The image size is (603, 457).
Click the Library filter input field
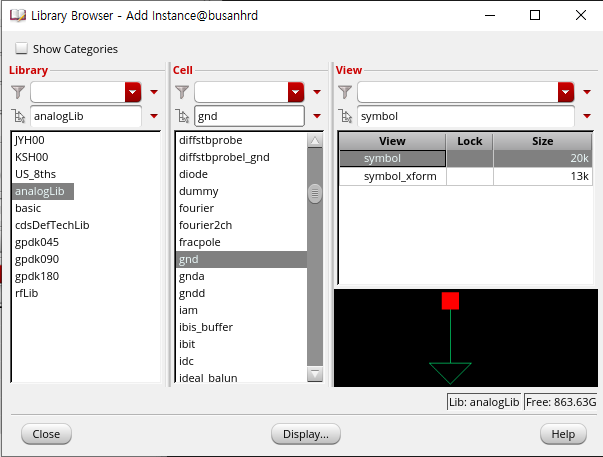tap(78, 92)
